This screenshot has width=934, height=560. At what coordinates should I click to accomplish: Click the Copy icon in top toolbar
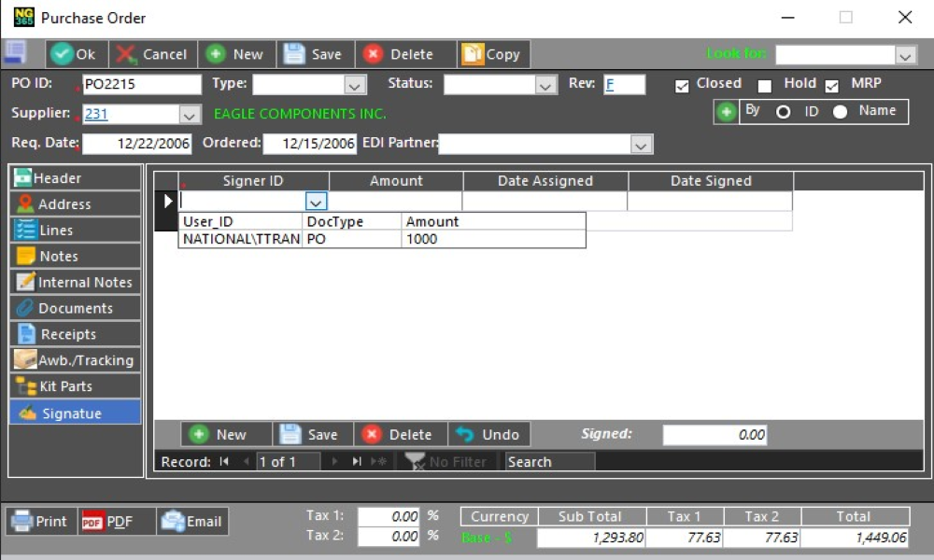pos(473,54)
